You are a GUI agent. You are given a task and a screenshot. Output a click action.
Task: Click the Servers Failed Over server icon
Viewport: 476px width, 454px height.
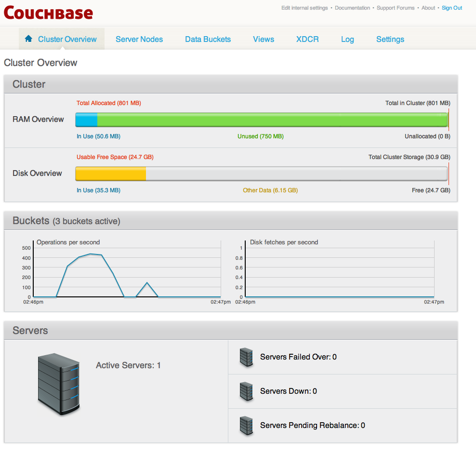coord(246,357)
